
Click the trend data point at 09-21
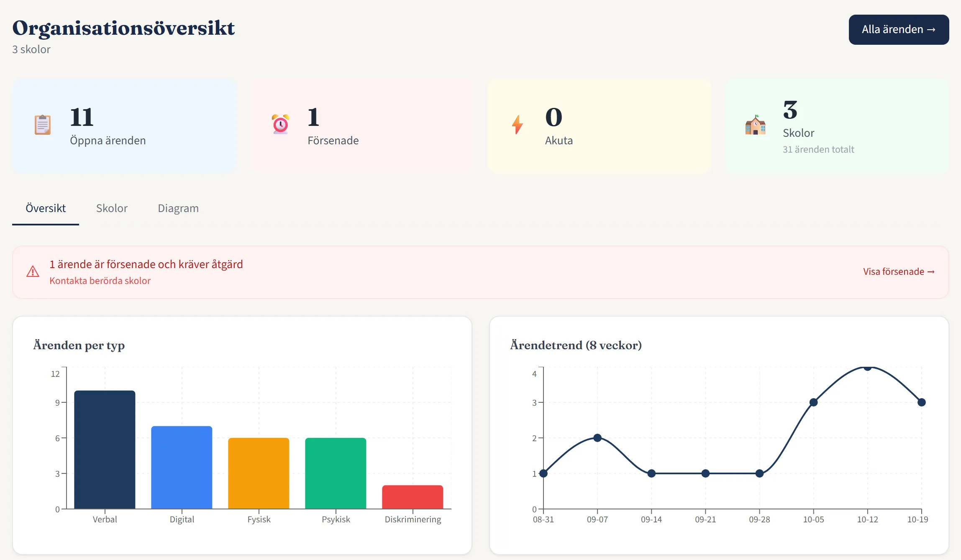point(705,473)
